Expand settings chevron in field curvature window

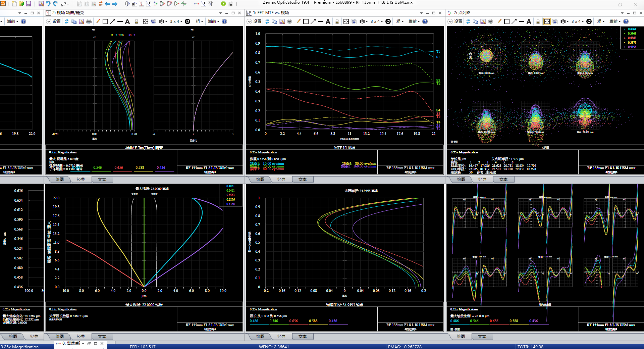click(49, 21)
